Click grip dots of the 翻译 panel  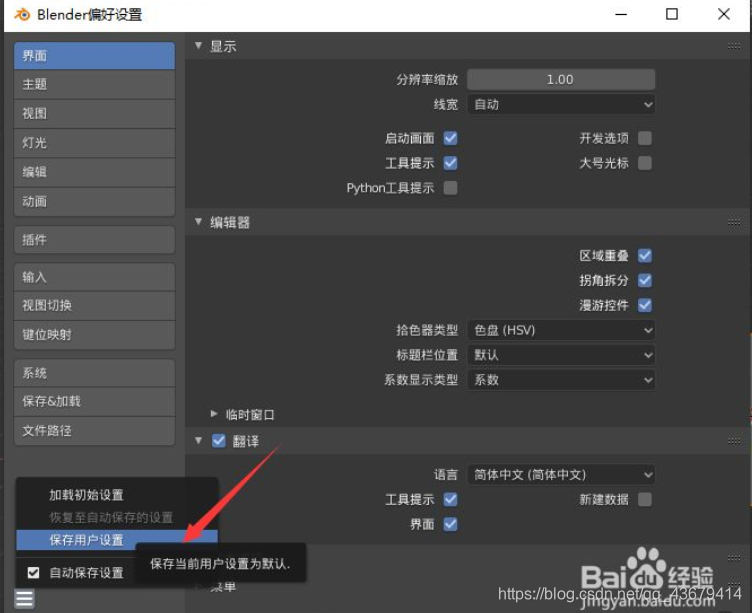coord(734,441)
